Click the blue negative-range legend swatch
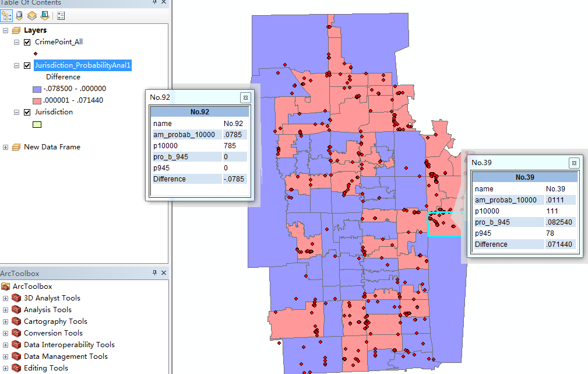588x374 pixels. coord(37,89)
